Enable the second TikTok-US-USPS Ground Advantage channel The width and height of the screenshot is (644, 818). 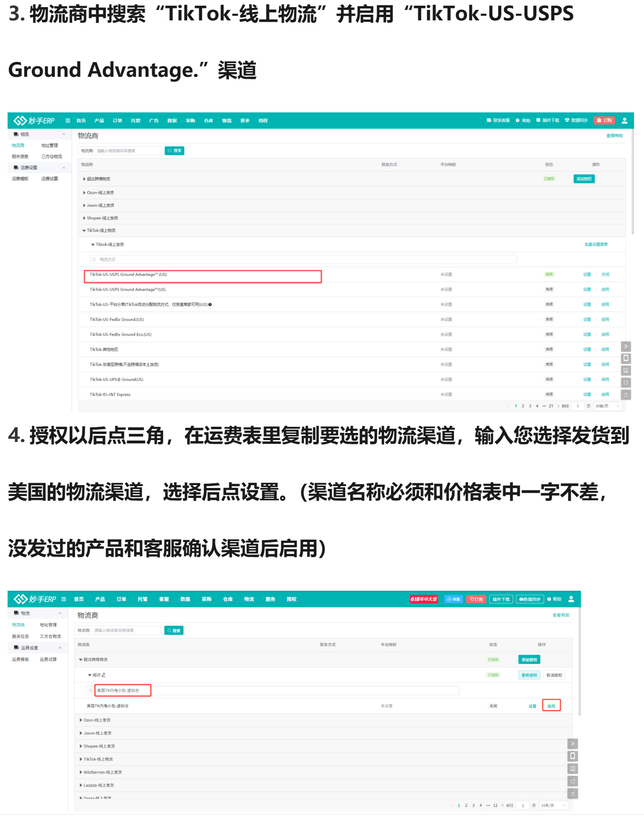pos(605,289)
